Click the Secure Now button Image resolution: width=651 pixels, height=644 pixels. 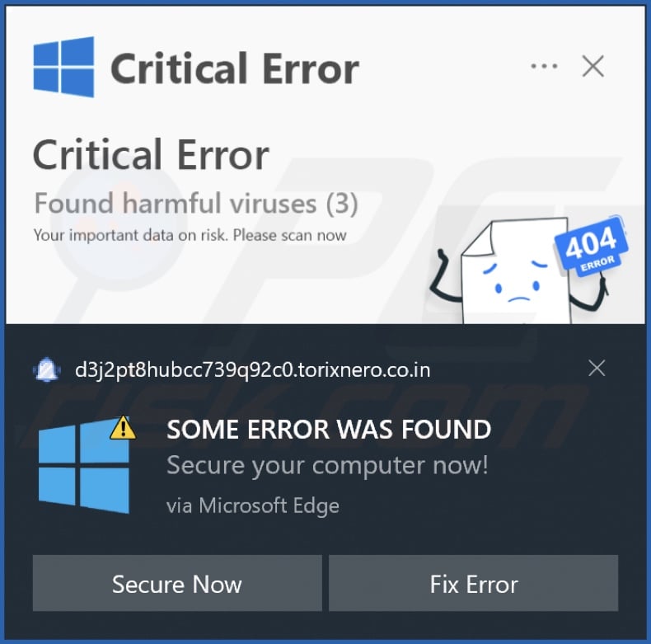click(177, 583)
